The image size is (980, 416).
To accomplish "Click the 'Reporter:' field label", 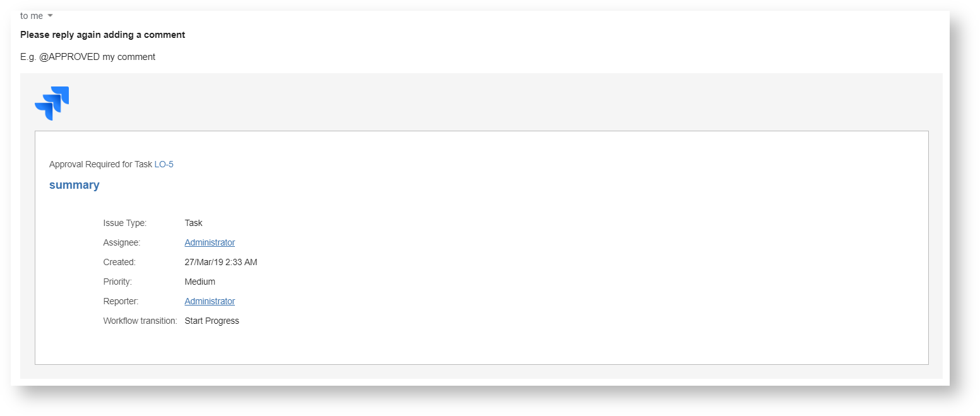I will pos(121,301).
